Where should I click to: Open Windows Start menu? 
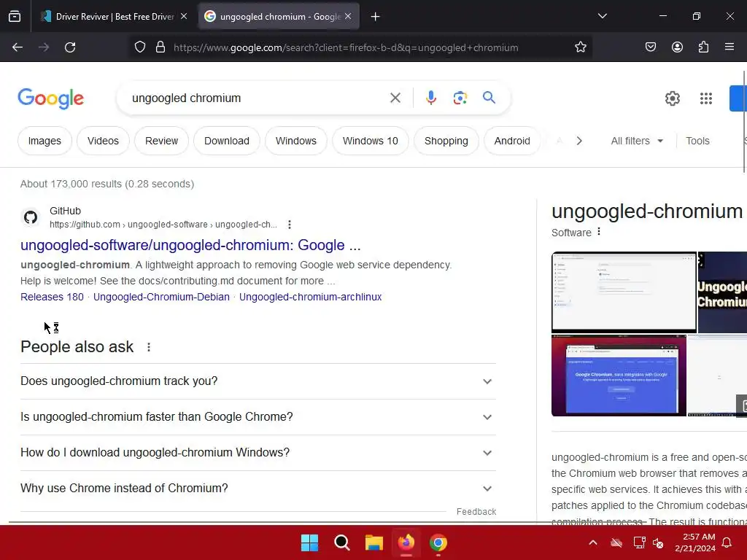[x=309, y=542]
